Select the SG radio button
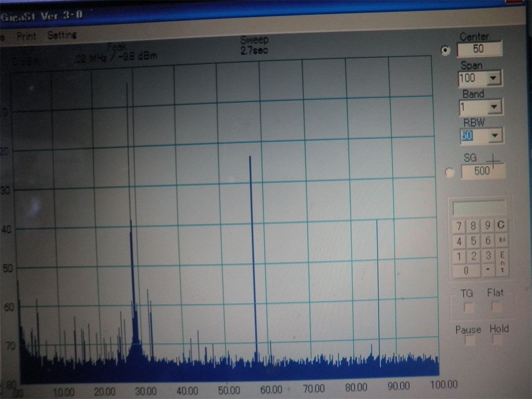 450,173
